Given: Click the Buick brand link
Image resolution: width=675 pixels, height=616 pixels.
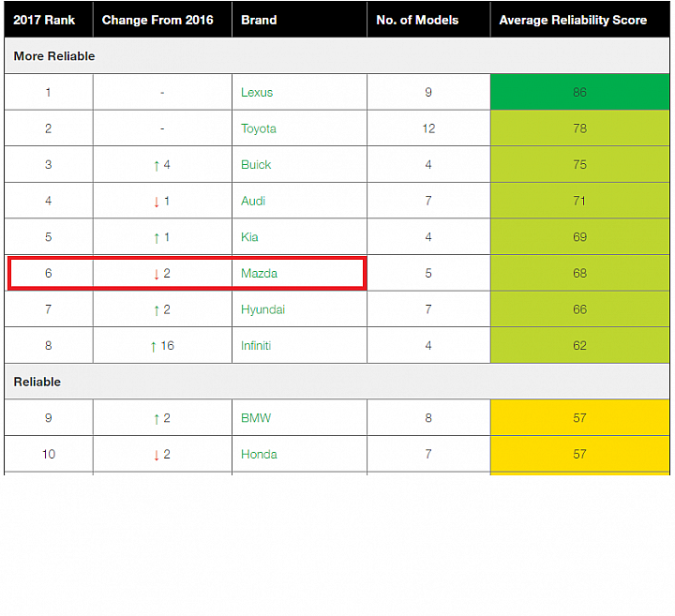Looking at the screenshot, I should pyautogui.click(x=256, y=165).
